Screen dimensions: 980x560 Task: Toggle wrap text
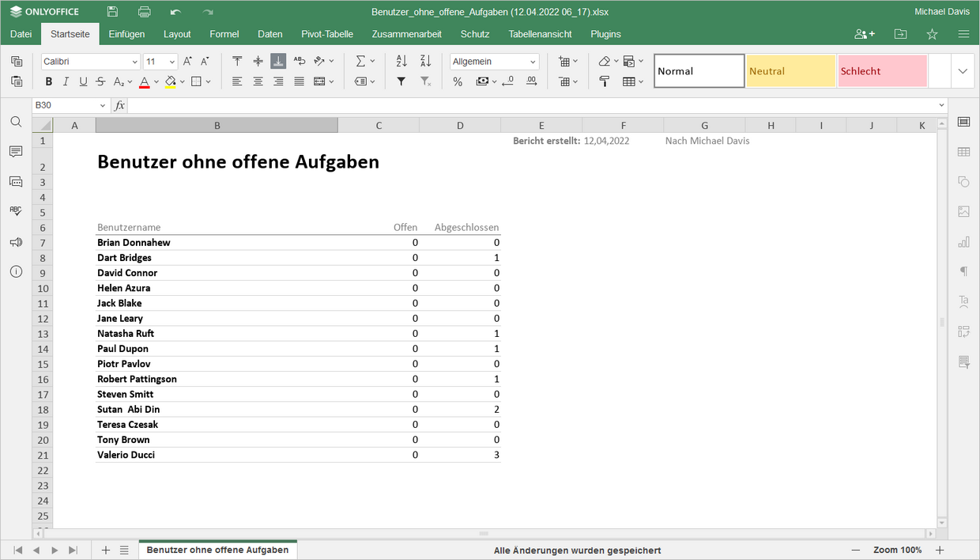[x=299, y=61]
